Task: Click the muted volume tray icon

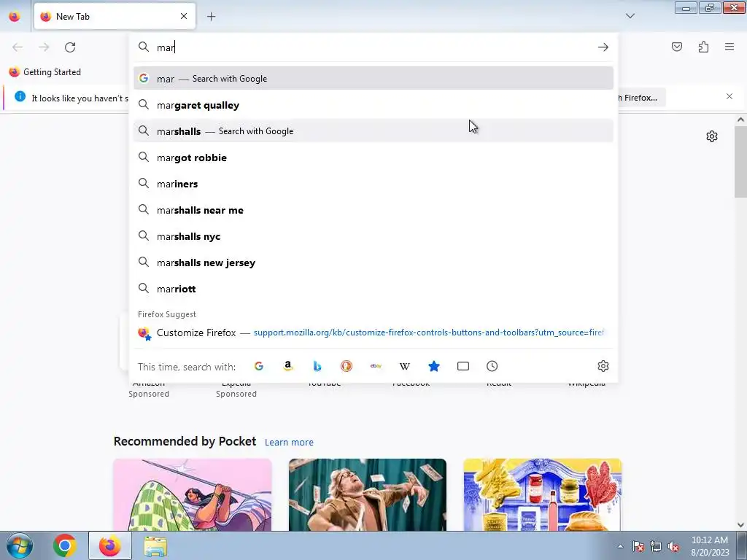Action: click(673, 547)
